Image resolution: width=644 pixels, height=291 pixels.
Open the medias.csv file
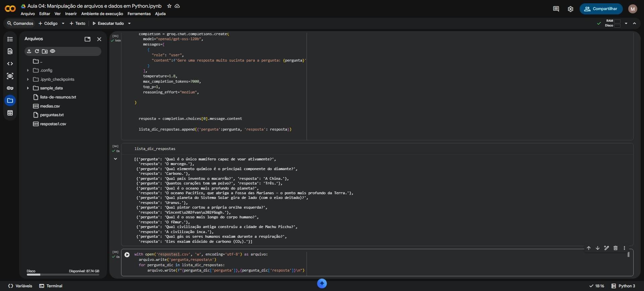(47, 106)
